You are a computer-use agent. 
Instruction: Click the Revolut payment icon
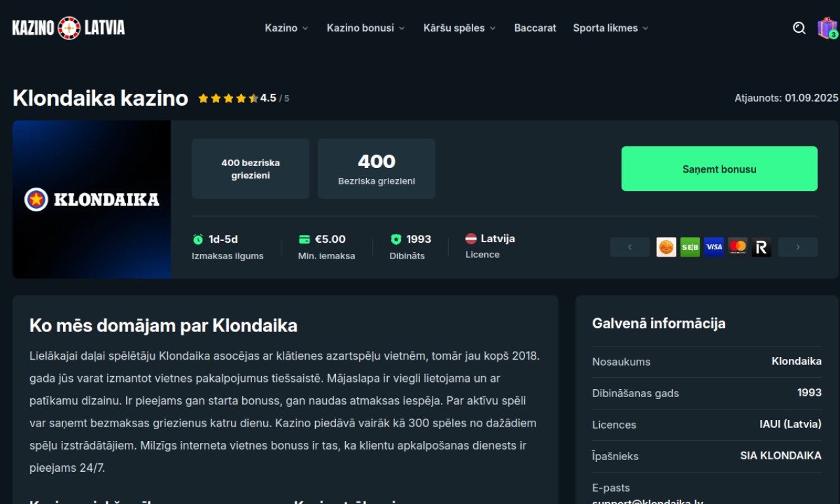pos(761,247)
